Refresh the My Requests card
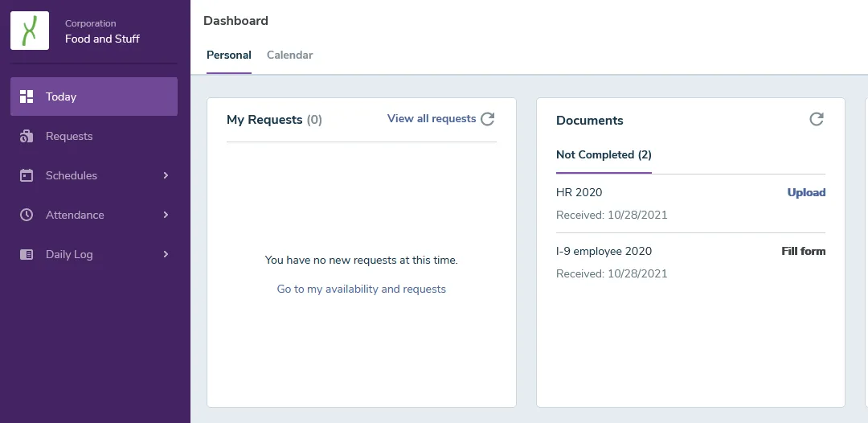 (487, 118)
